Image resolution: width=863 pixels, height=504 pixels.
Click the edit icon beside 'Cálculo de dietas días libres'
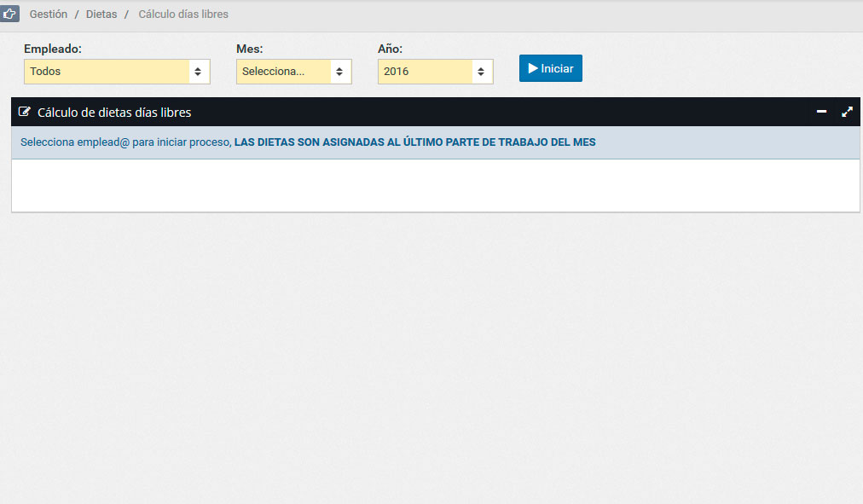pos(24,112)
